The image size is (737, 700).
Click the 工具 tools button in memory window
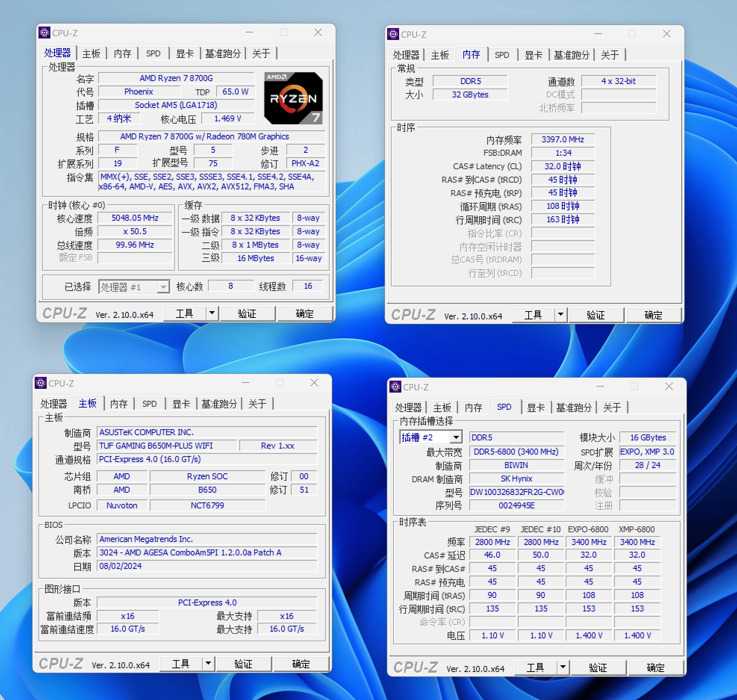pos(534,315)
